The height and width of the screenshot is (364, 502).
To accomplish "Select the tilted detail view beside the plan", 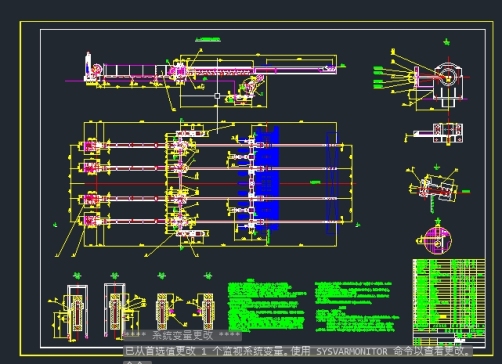I will (x=434, y=189).
